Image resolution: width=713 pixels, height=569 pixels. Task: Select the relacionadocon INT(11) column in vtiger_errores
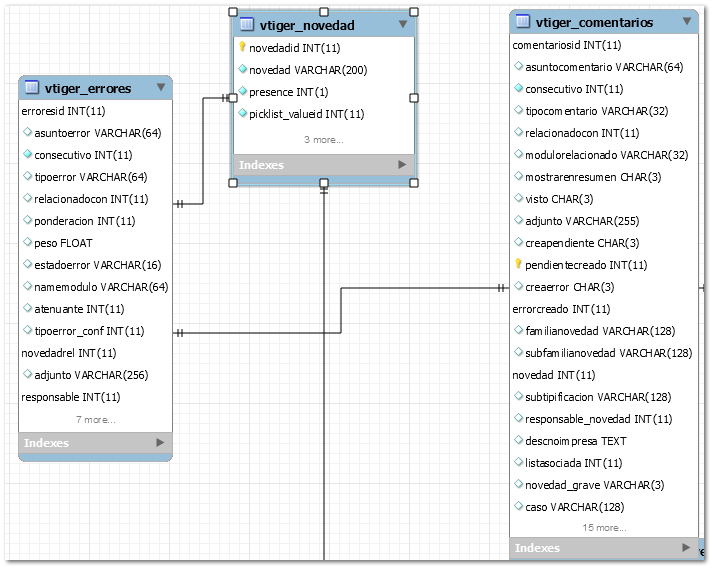click(91, 199)
